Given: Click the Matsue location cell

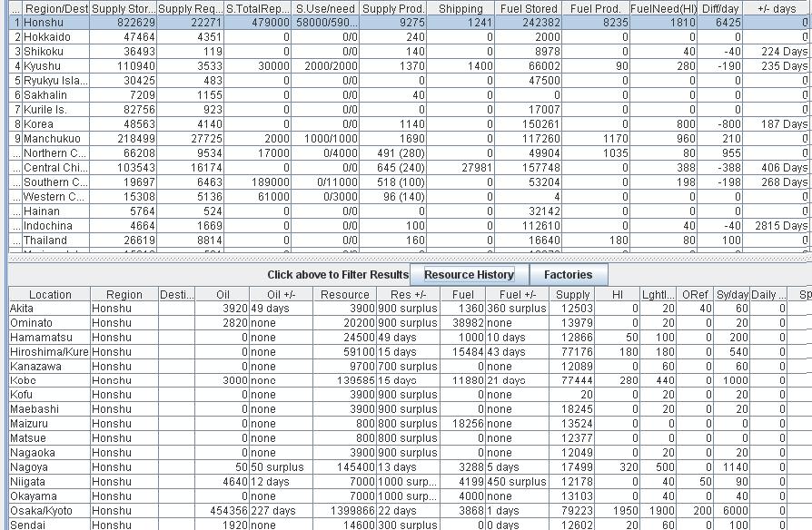Looking at the screenshot, I should [x=50, y=437].
